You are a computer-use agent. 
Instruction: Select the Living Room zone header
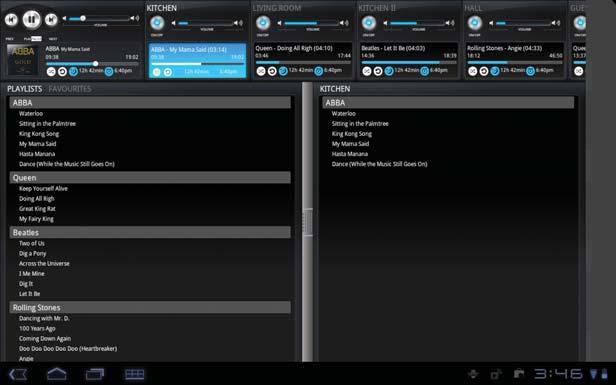pos(277,8)
